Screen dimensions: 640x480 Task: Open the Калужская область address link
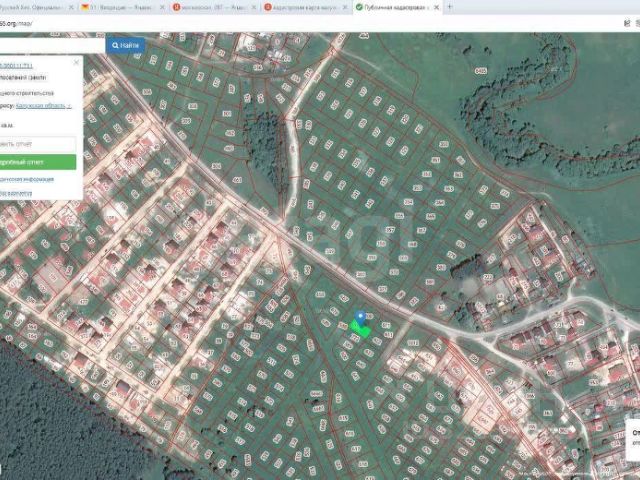point(43,106)
